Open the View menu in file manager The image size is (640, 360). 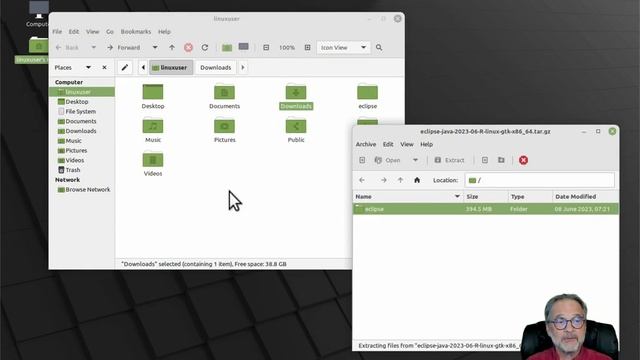[x=93, y=31]
